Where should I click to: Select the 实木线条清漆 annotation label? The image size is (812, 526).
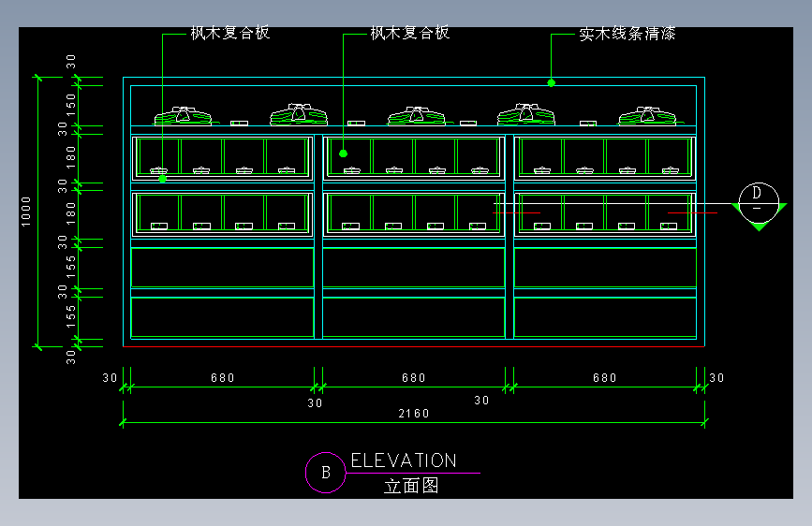[x=627, y=34]
